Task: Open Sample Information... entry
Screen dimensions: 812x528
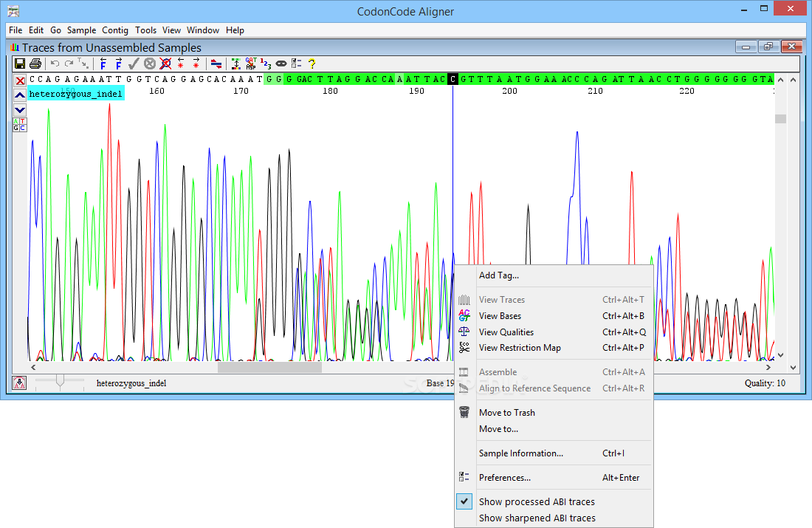Action: point(554,453)
